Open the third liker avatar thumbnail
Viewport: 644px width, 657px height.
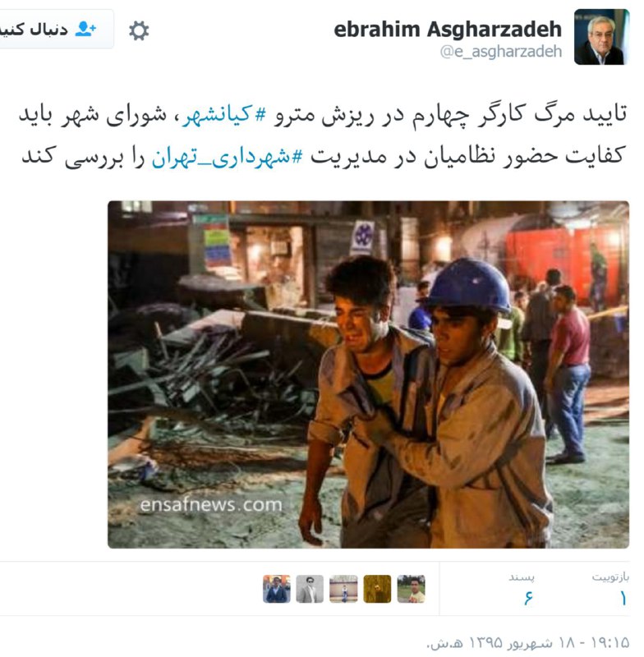(343, 589)
